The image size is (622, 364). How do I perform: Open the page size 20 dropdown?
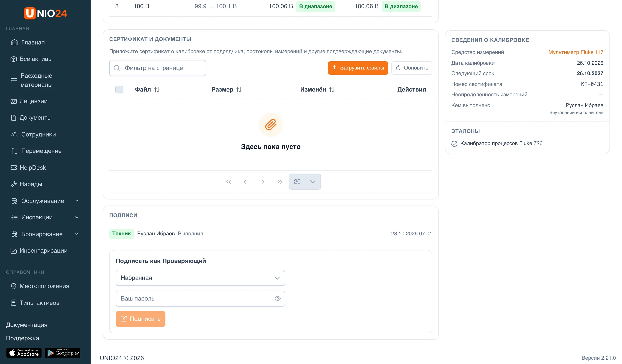pyautogui.click(x=305, y=182)
